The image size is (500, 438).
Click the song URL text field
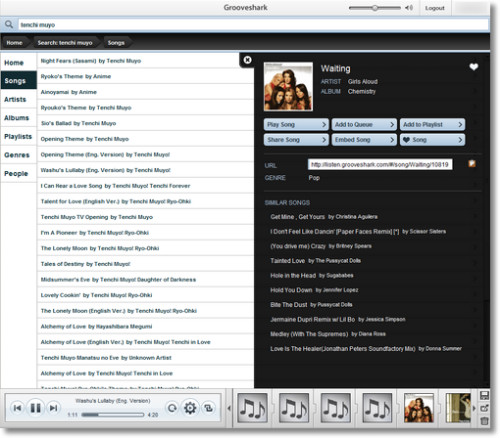pos(380,164)
